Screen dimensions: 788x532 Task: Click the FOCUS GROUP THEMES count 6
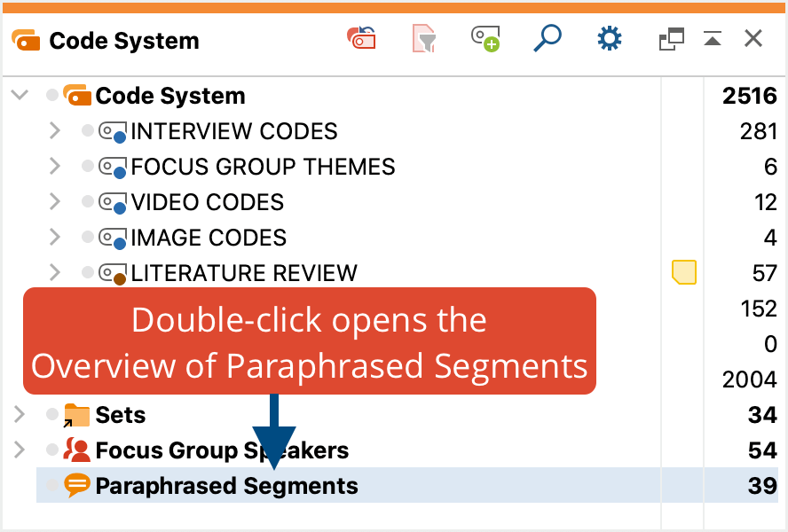[771, 168]
